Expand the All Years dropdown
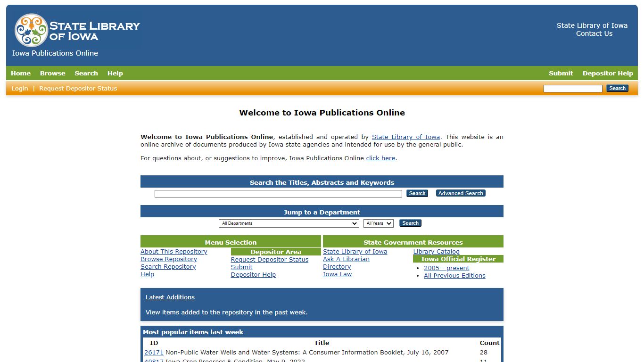The height and width of the screenshot is (362, 644). click(379, 223)
